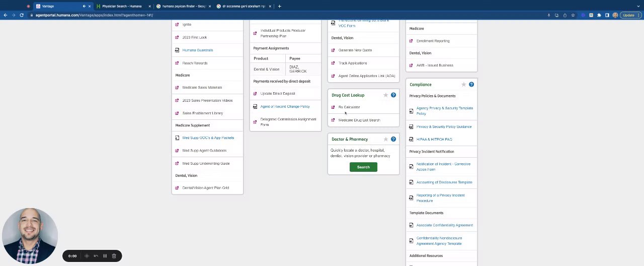Open Notification of Incident - Corrective Action Form
644x266 pixels.
point(443,167)
